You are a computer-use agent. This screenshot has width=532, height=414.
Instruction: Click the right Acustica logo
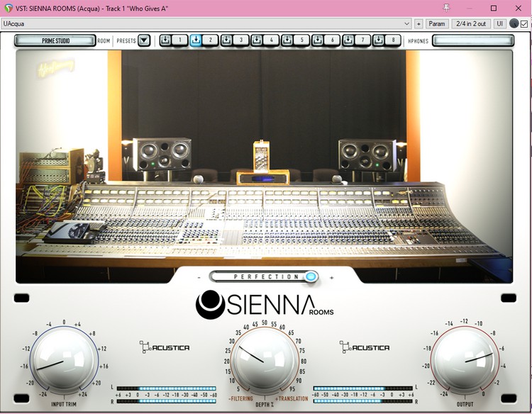pyautogui.click(x=365, y=347)
